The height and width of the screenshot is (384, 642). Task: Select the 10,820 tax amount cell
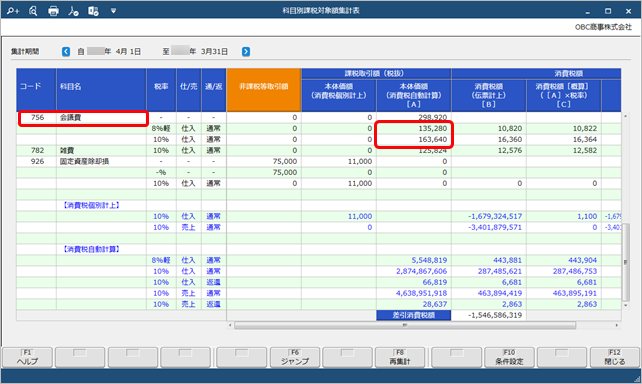[x=489, y=129]
